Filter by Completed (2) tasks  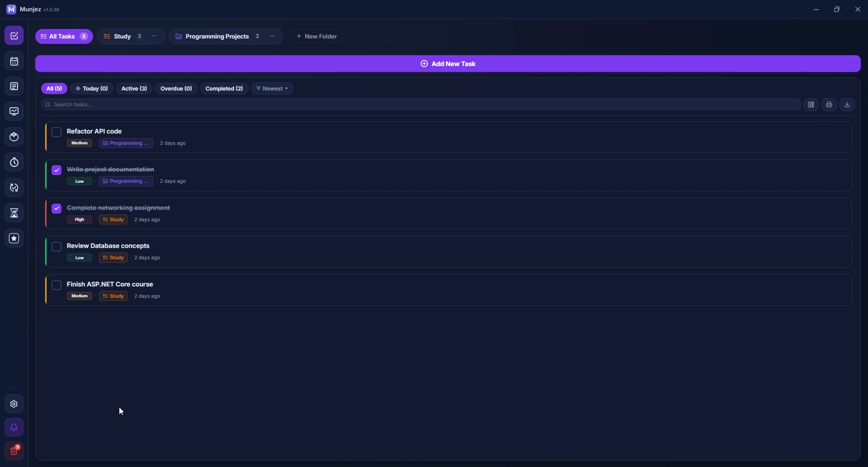224,89
